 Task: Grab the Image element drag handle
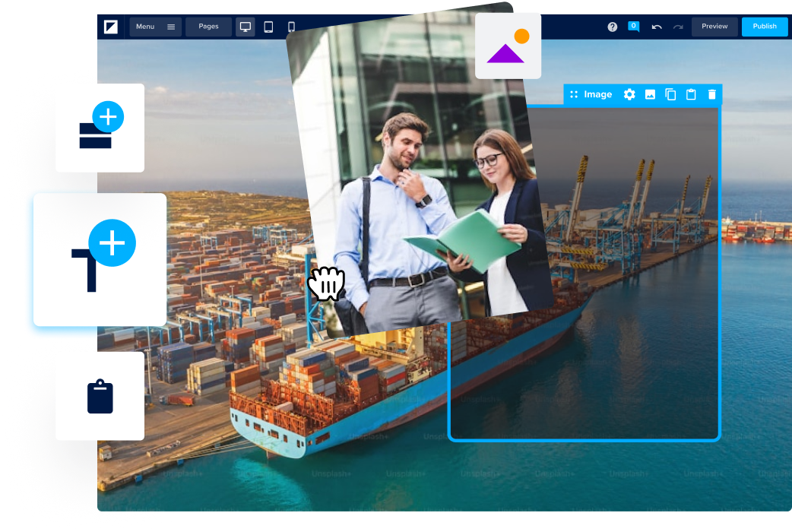(574, 94)
